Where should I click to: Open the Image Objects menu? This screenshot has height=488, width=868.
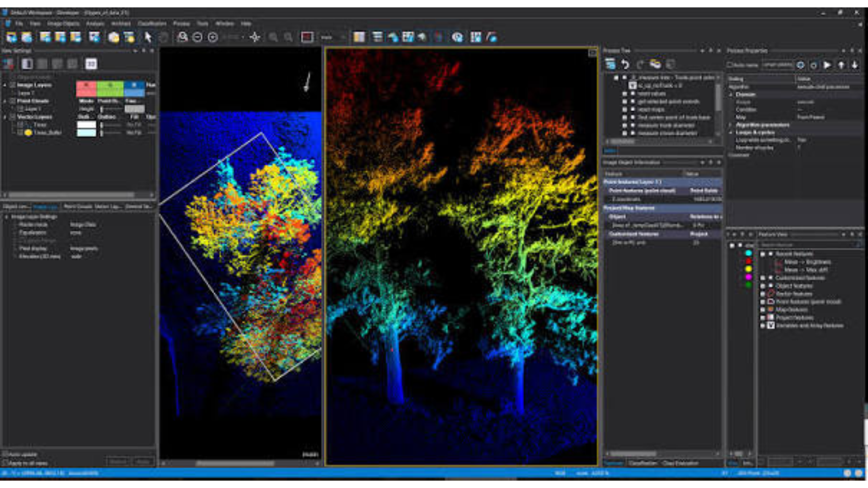63,24
